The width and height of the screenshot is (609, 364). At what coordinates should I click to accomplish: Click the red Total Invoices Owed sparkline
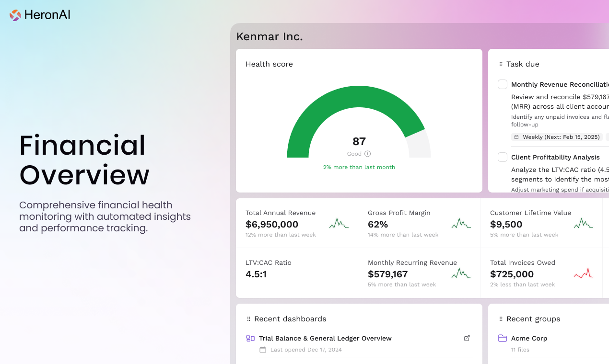click(584, 273)
